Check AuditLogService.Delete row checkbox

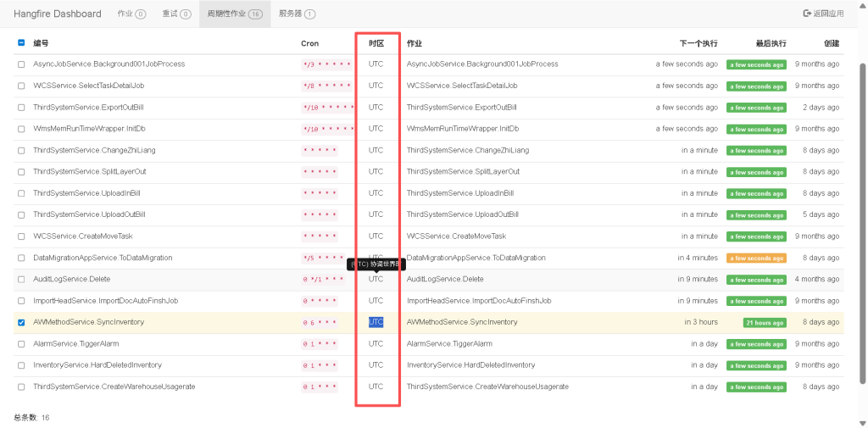click(x=21, y=280)
